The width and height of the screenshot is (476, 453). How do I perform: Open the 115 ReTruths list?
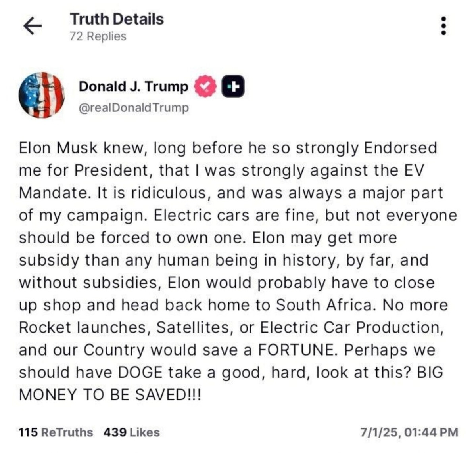click(56, 432)
